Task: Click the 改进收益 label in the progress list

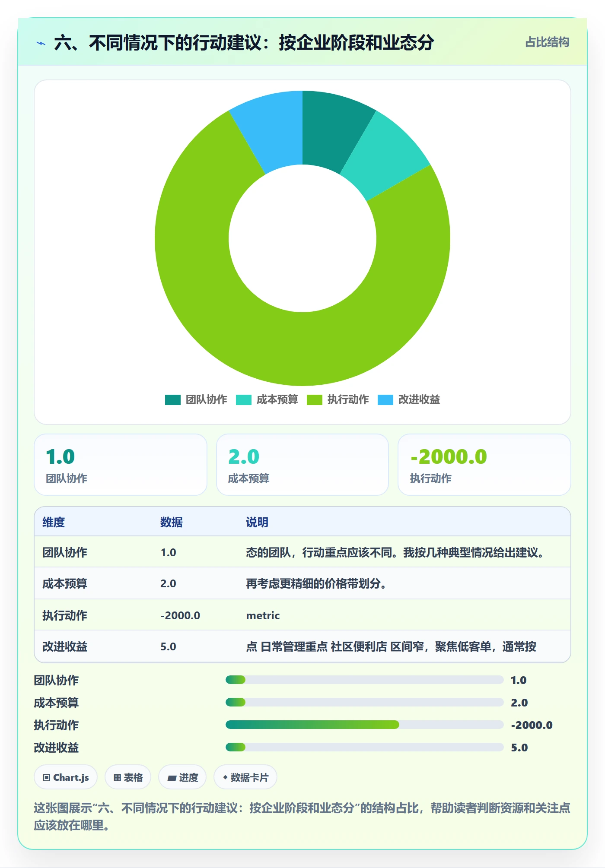Action: pos(56,748)
